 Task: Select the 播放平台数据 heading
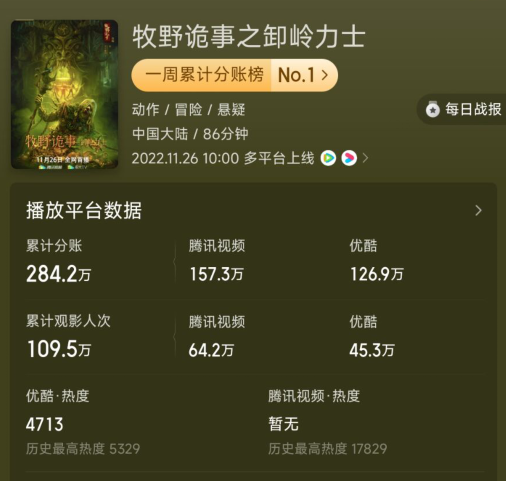[84, 210]
